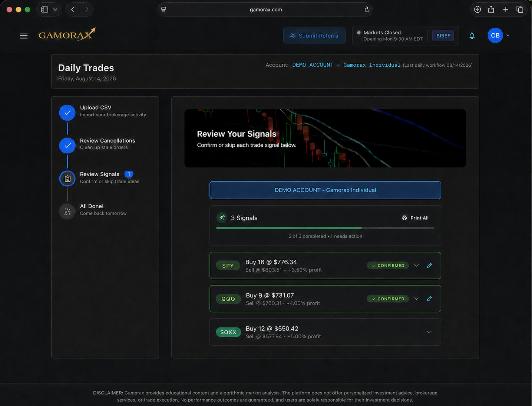Edit the SPY signal with pencil icon
This screenshot has width=532, height=406.
[429, 266]
